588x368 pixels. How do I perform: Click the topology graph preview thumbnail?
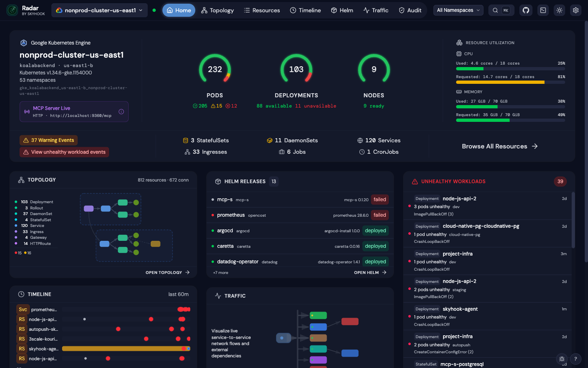pos(126,227)
